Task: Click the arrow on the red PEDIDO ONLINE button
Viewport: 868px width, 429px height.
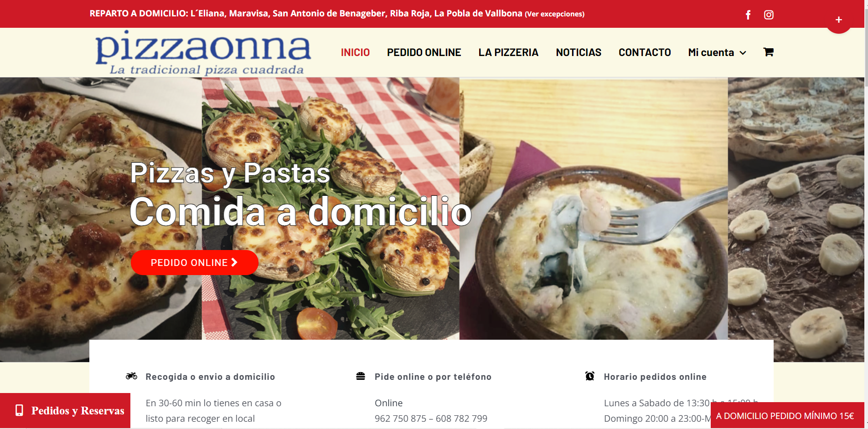Action: pos(234,262)
